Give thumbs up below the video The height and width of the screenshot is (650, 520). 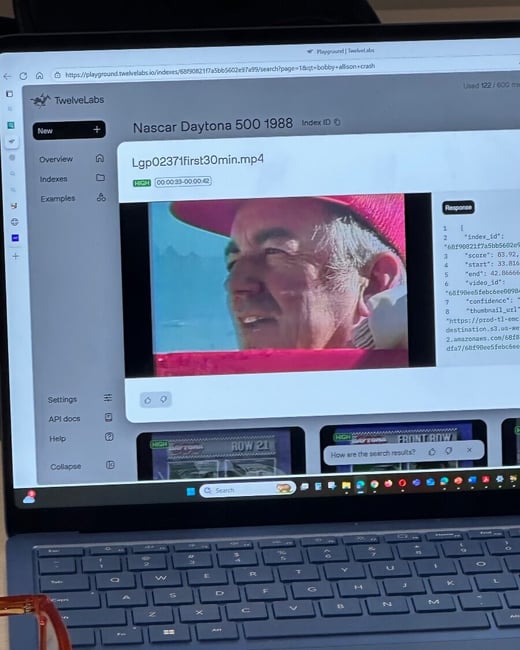click(148, 400)
